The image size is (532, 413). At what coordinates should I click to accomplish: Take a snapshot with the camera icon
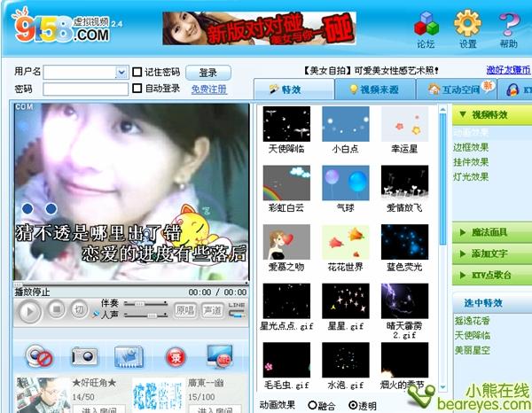pos(83,356)
